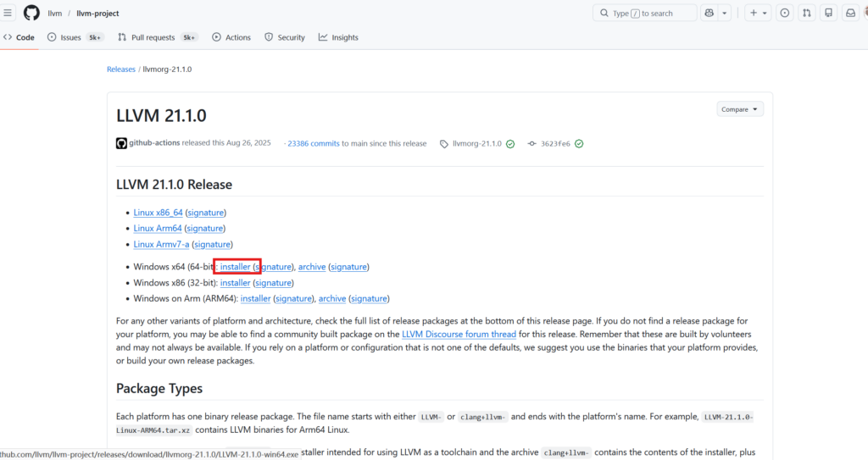This screenshot has width=868, height=460.
Task: Switch to the Code tab
Action: (19, 37)
